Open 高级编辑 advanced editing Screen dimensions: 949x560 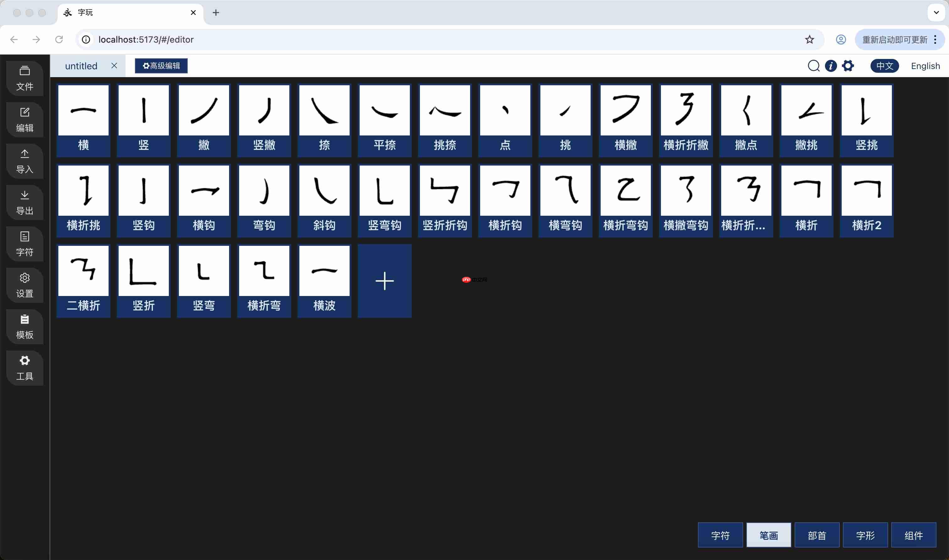pos(161,66)
